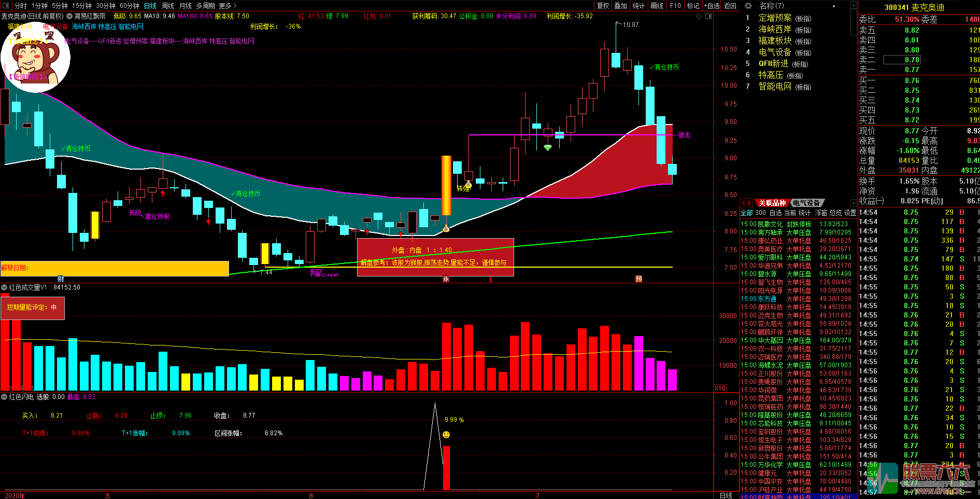980x499 pixels.
Task: Click the panel toggle icon left of 分时
Action: coord(6,6)
